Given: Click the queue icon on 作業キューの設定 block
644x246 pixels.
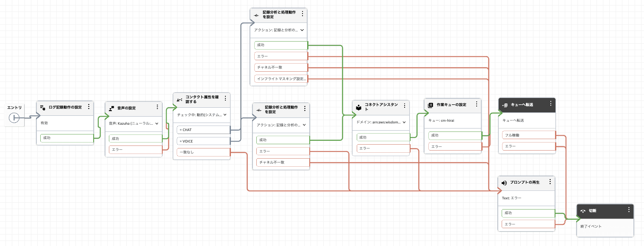Looking at the screenshot, I should [430, 104].
